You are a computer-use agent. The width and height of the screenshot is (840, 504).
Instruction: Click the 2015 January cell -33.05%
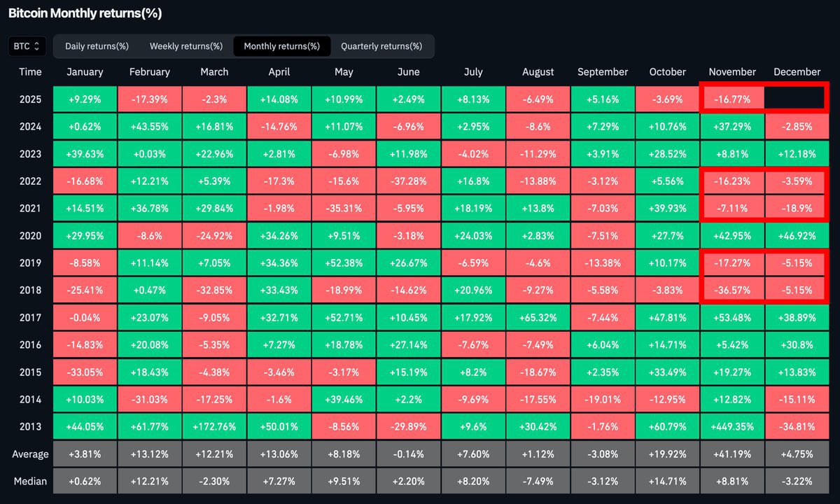(85, 372)
